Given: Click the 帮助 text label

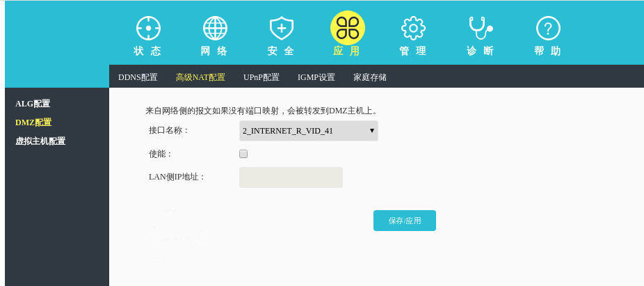Looking at the screenshot, I should 547,51.
